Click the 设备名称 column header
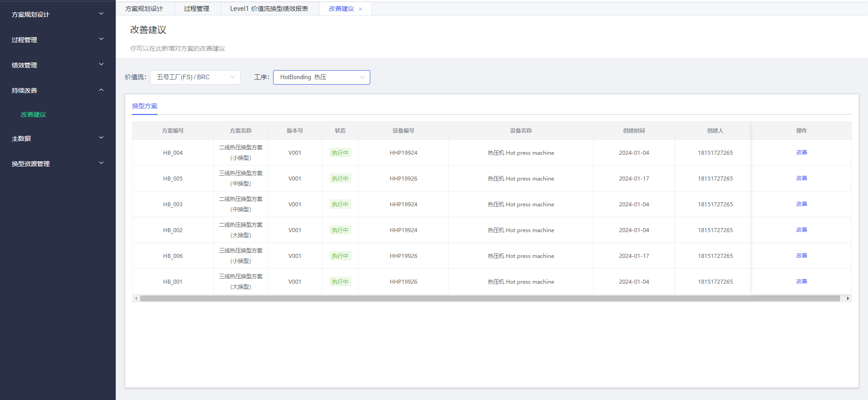This screenshot has width=868, height=400. coord(521,131)
